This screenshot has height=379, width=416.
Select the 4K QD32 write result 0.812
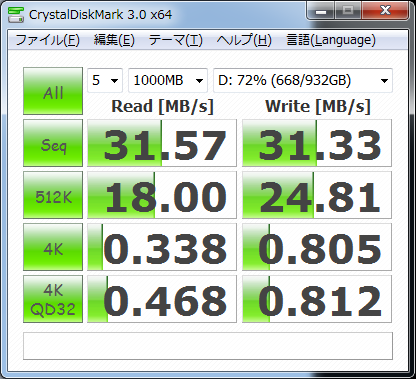point(317,299)
